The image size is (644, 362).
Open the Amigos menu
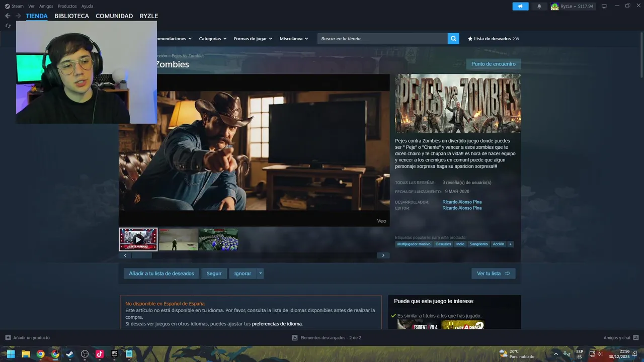pos(46,6)
